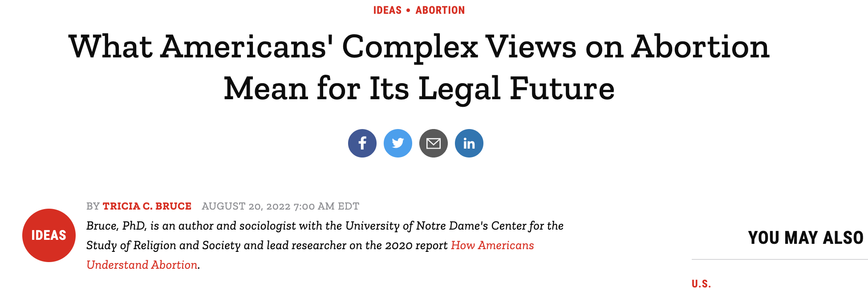868x299 pixels.
Task: Click the 'BY' label before author name
Action: (x=93, y=206)
